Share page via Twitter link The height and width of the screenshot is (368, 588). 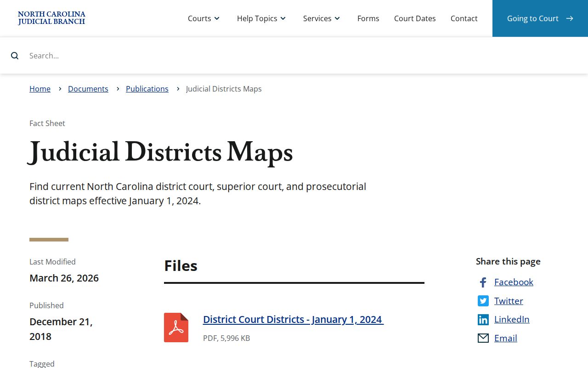[509, 301]
